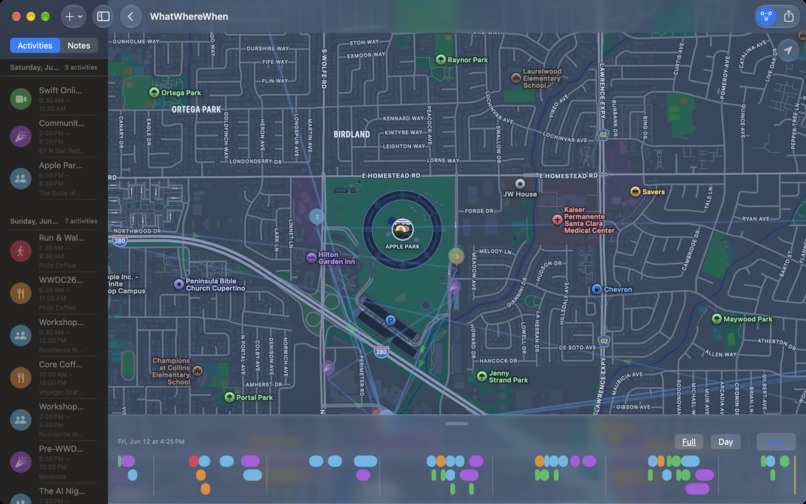
Task: Toggle the sidebar with the sidebar icon
Action: (103, 16)
